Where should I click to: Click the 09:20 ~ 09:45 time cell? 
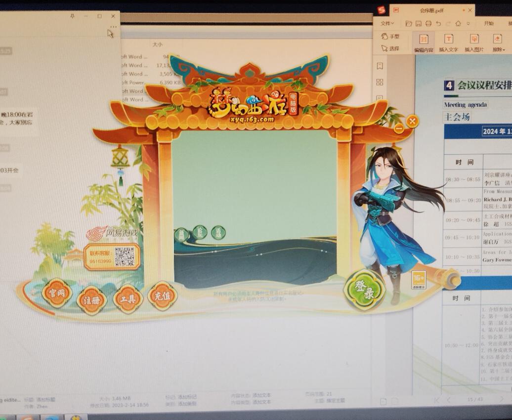pyautogui.click(x=463, y=220)
